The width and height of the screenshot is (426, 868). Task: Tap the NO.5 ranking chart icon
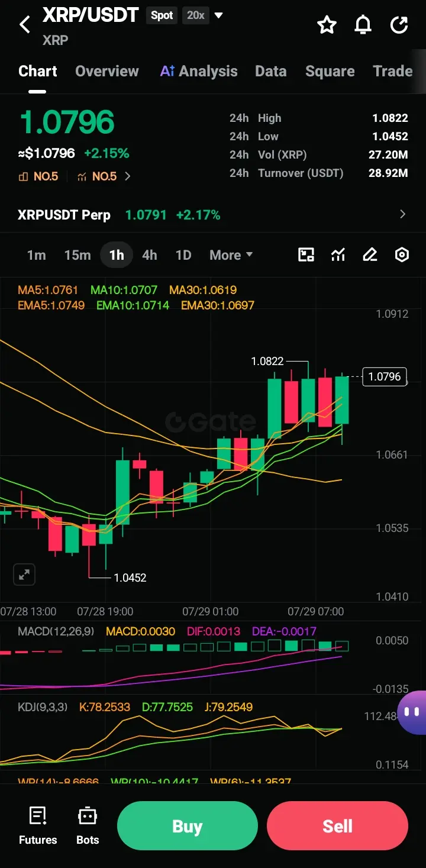tap(82, 176)
